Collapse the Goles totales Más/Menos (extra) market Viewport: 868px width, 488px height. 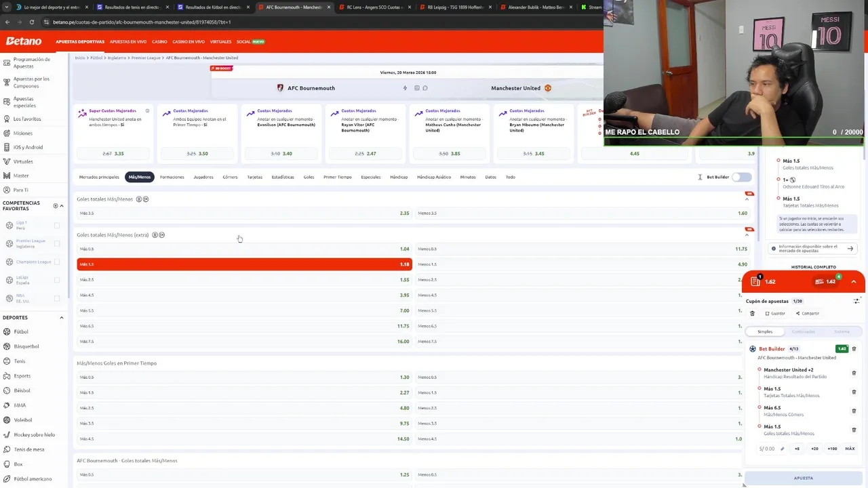747,235
